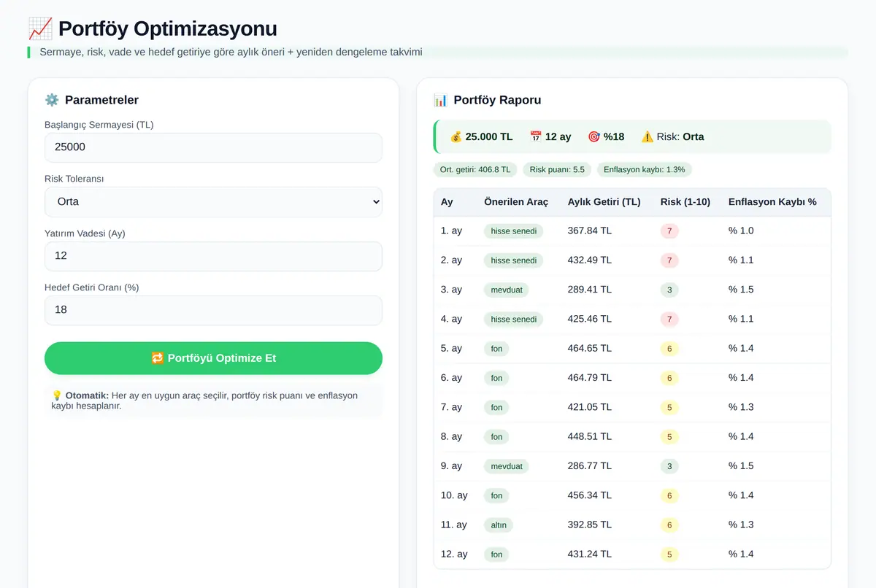876x588 pixels.
Task: Click the chart emoji icon in page title
Action: pyautogui.click(x=40, y=28)
